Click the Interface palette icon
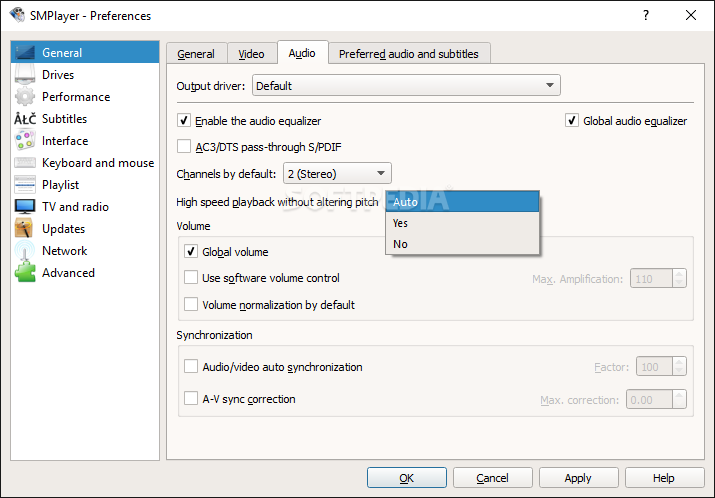The image size is (715, 498). click(25, 140)
